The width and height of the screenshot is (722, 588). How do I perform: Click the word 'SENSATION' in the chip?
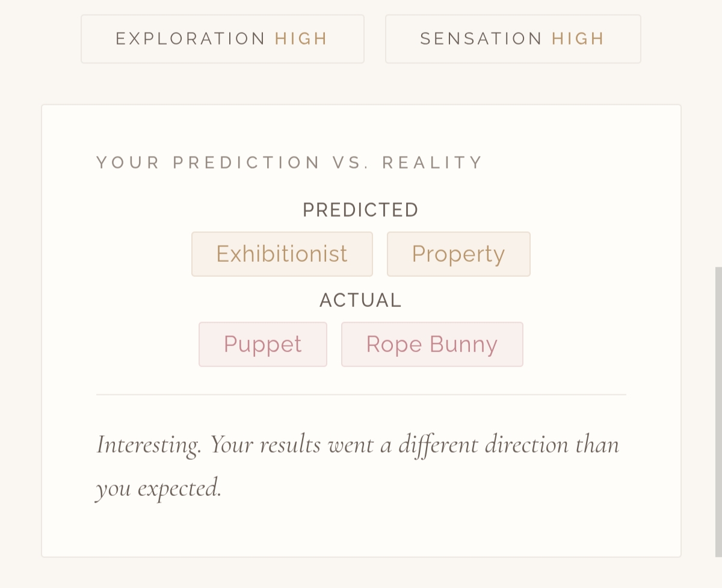click(481, 39)
